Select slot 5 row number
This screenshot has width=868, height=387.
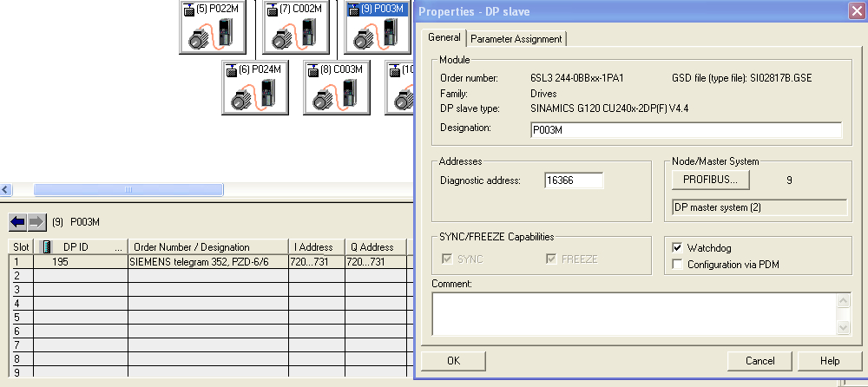pos(22,318)
